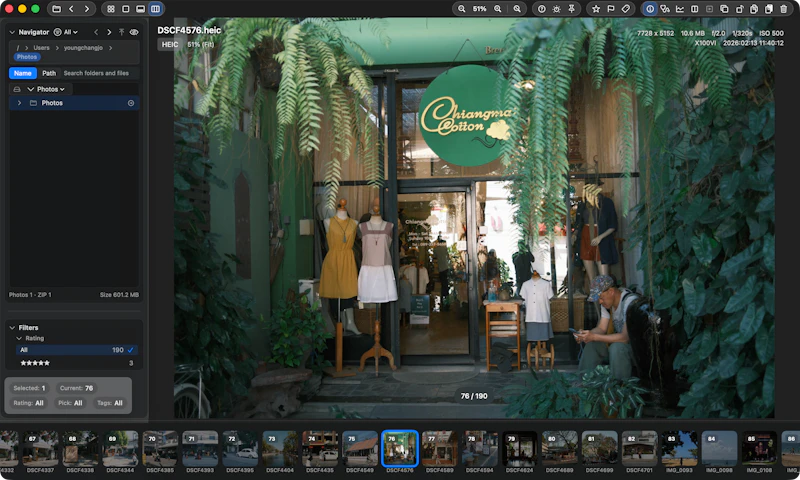Click the sun brightness icon
The image size is (800, 480).
557,9
